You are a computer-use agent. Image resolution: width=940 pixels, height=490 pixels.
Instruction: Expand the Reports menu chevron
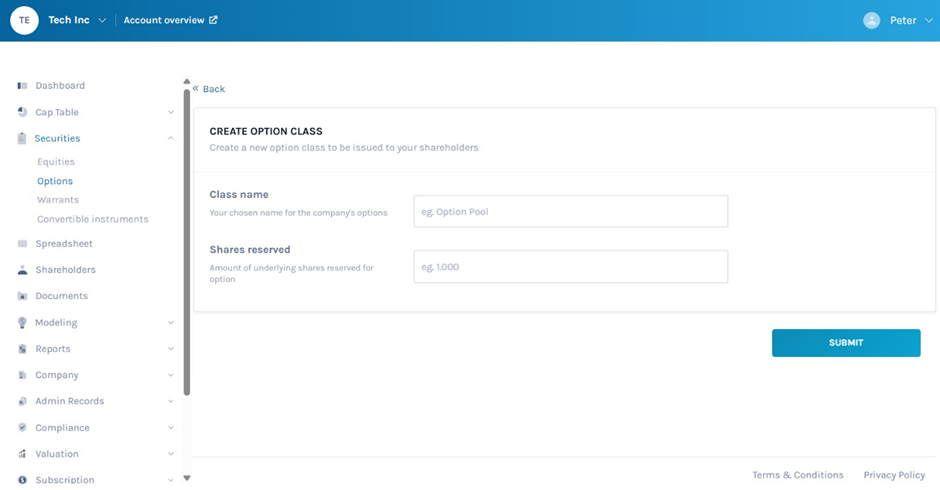[x=171, y=349]
